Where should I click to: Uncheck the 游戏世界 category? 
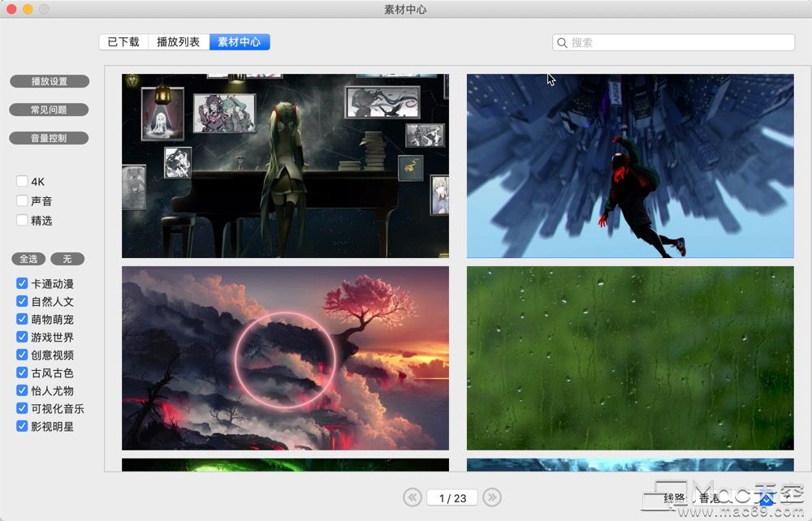click(22, 337)
